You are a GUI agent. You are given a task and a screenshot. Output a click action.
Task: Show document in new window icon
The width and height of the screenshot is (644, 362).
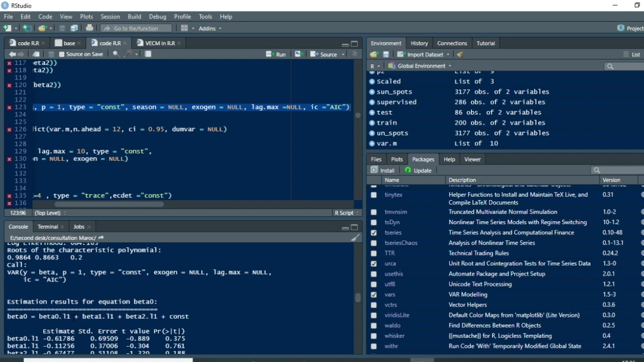pyautogui.click(x=36, y=54)
